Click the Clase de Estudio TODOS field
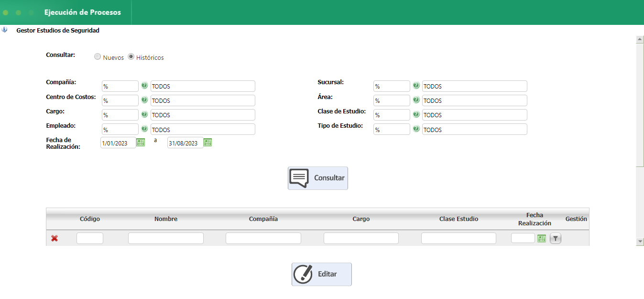 475,115
